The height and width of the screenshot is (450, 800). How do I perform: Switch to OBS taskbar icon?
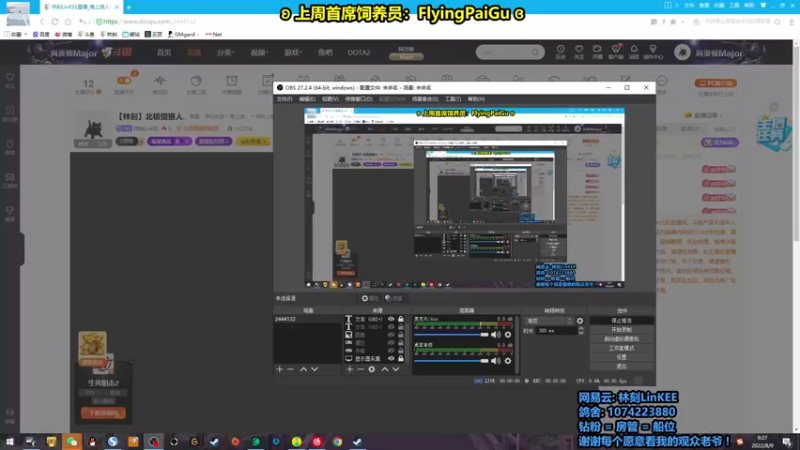[x=154, y=441]
